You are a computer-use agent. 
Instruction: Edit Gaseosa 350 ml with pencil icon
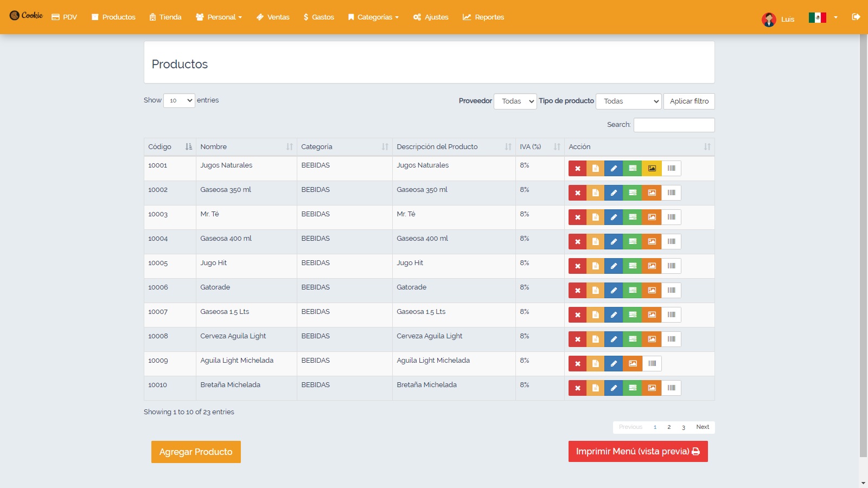[x=614, y=193]
